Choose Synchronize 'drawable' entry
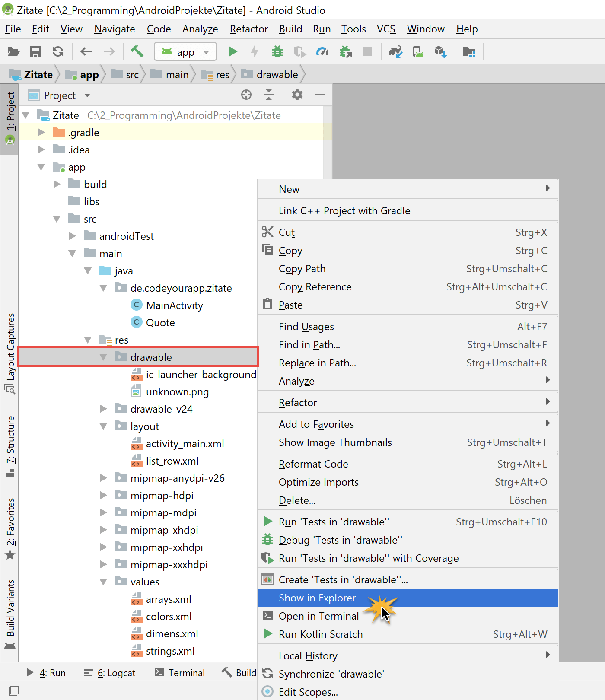The image size is (605, 700). point(408,674)
